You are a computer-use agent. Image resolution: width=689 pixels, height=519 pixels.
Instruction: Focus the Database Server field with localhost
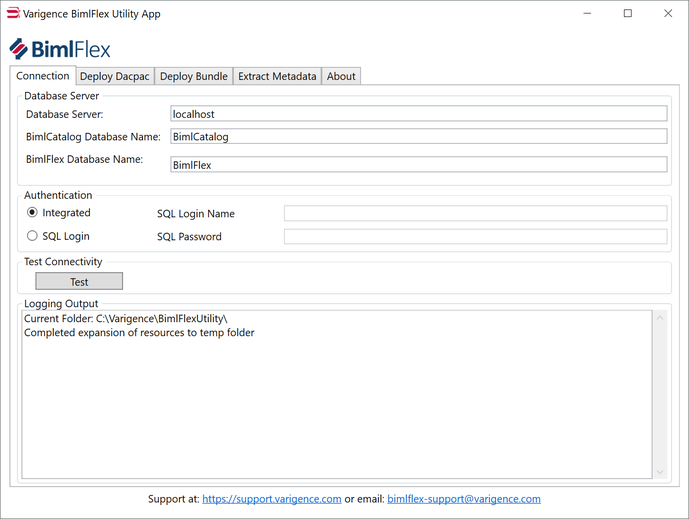point(419,114)
